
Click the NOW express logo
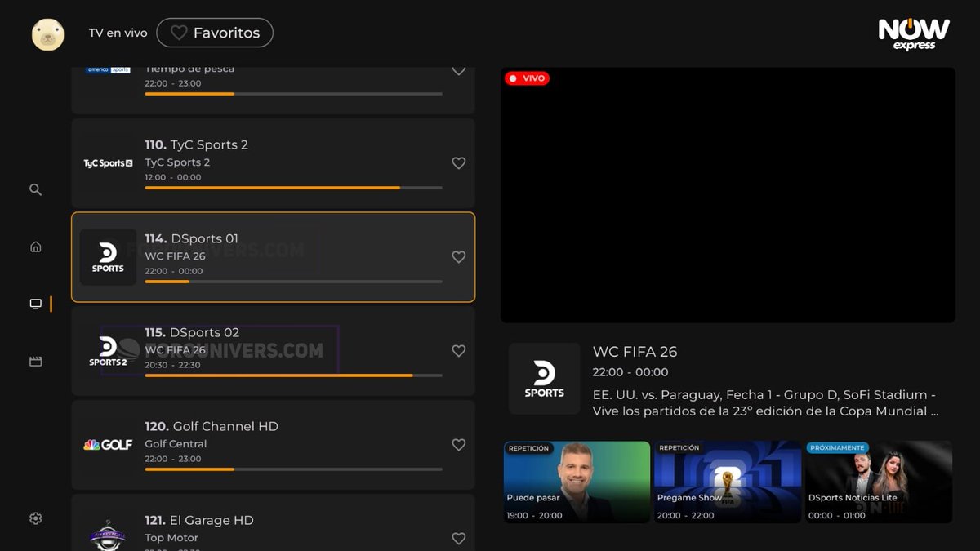coord(914,34)
